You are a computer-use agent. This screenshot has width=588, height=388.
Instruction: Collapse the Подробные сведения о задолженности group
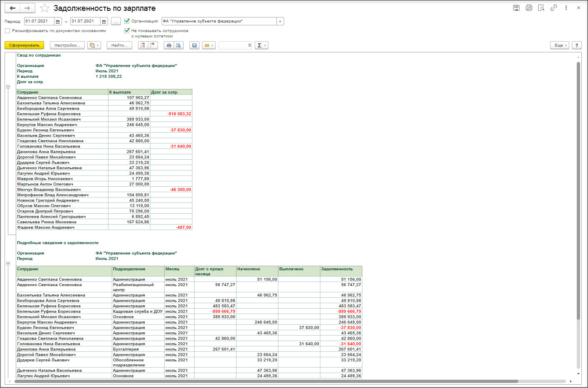tap(8, 264)
